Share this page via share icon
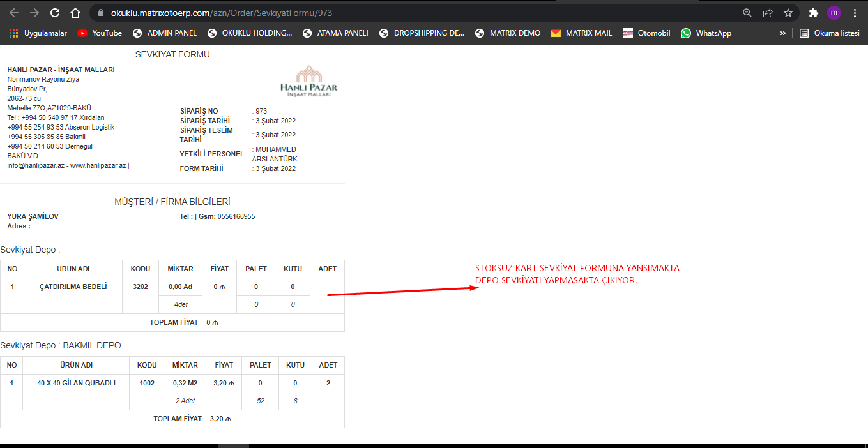Viewport: 868px width, 448px height. [x=768, y=13]
